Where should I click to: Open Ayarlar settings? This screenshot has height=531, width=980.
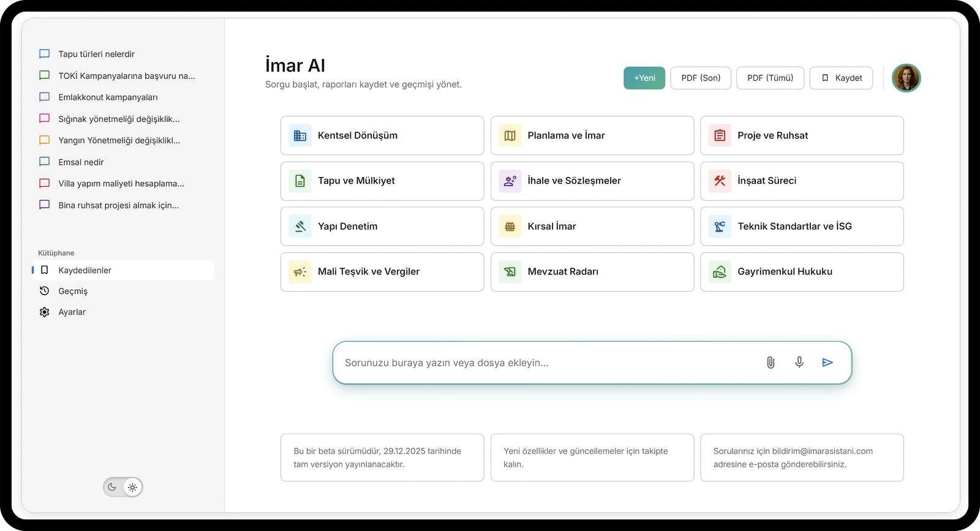72,312
